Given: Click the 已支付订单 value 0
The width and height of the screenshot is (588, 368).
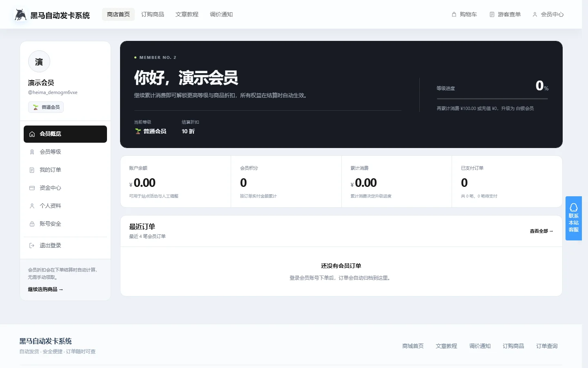Looking at the screenshot, I should tap(464, 183).
